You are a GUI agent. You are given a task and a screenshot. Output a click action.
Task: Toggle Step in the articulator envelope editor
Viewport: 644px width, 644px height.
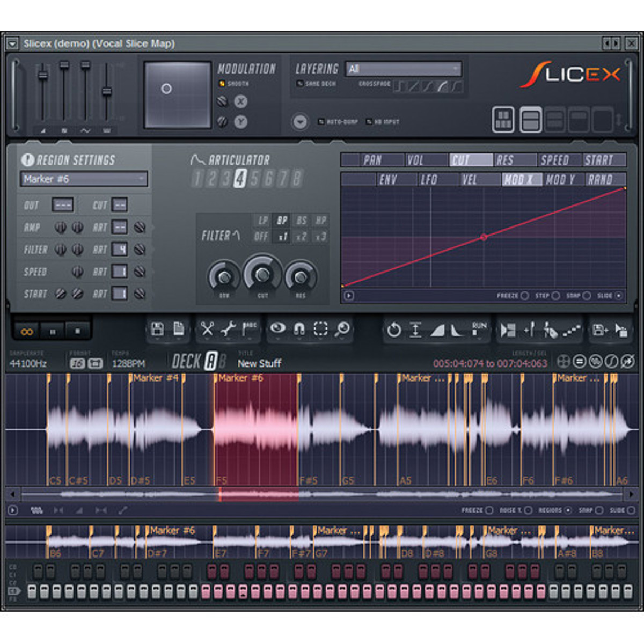coord(547,296)
